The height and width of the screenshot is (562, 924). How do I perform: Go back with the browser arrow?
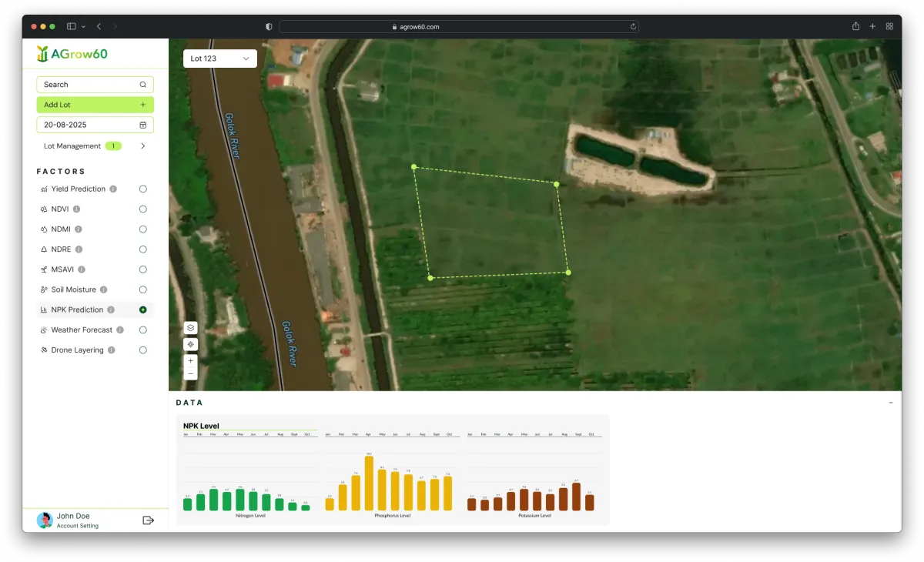99,26
